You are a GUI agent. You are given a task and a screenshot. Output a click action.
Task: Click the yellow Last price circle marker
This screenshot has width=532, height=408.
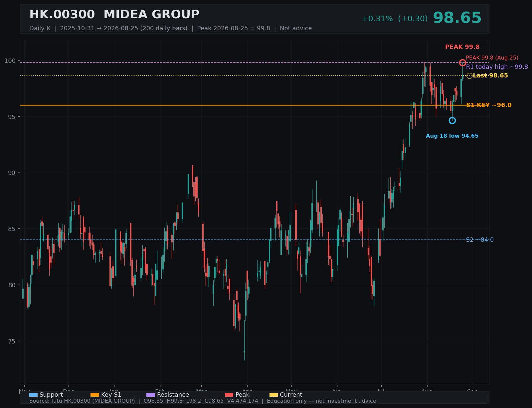coord(469,76)
